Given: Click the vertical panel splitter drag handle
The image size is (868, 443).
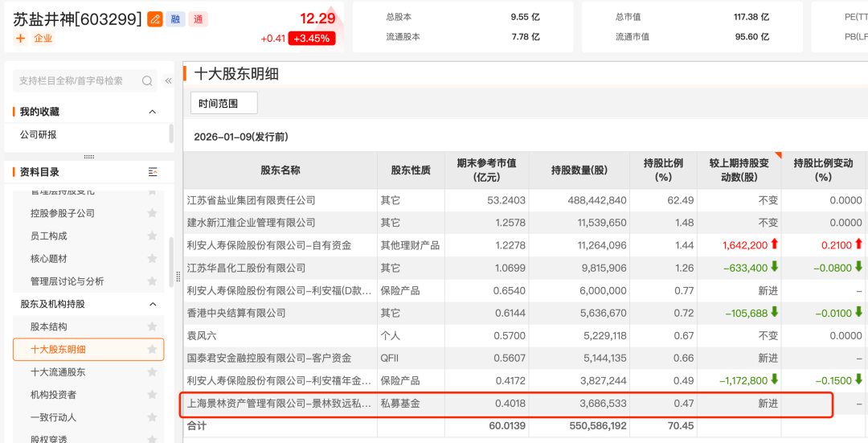Looking at the screenshot, I should click(x=178, y=277).
